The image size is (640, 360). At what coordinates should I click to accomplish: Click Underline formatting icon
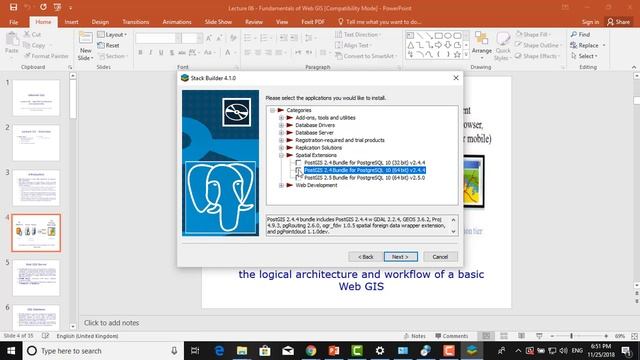161,53
